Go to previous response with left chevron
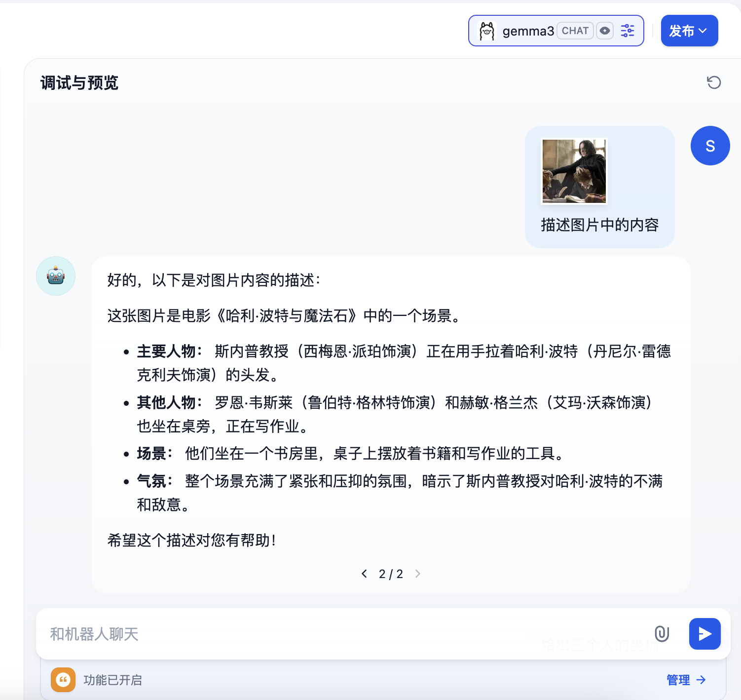Screen dimensions: 741x700 click(x=364, y=574)
